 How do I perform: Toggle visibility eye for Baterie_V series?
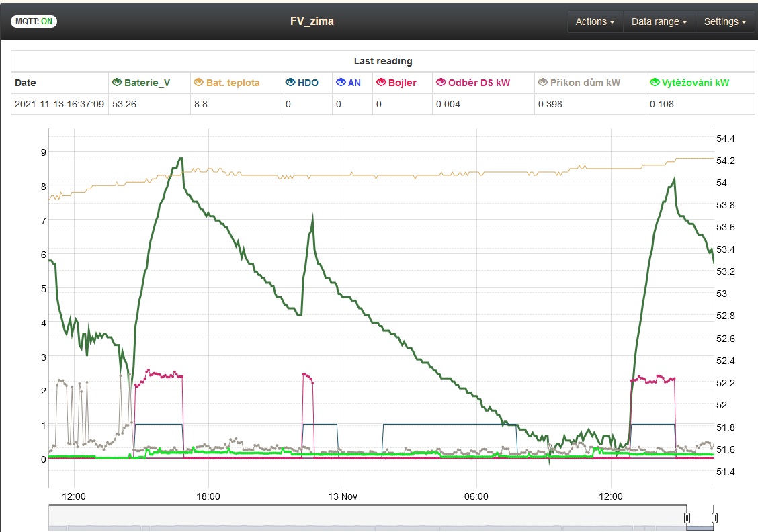click(x=116, y=82)
